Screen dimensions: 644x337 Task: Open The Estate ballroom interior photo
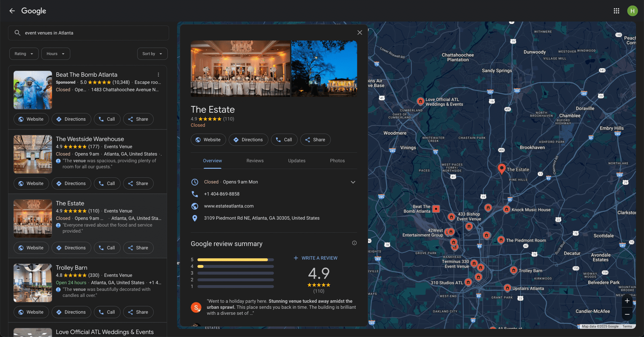(x=240, y=68)
